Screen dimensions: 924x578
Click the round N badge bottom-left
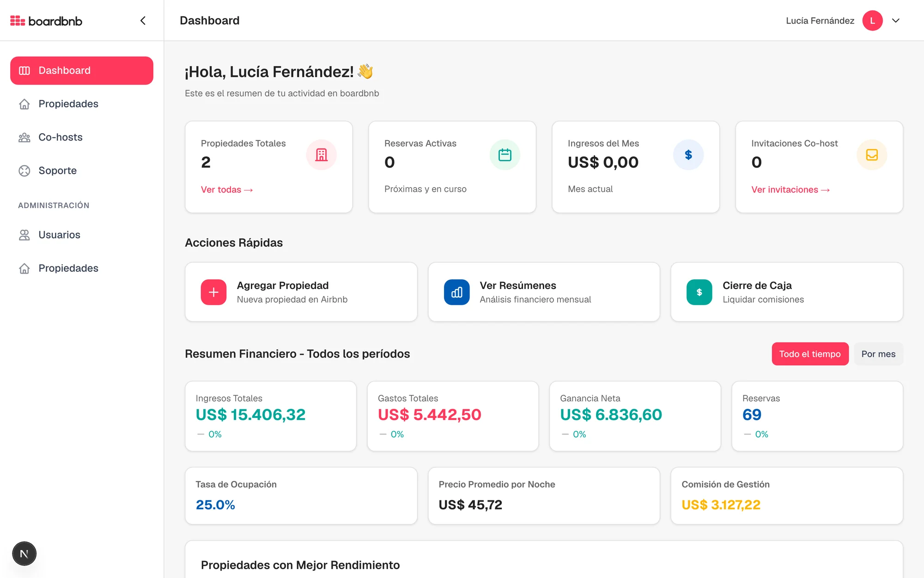(x=24, y=553)
